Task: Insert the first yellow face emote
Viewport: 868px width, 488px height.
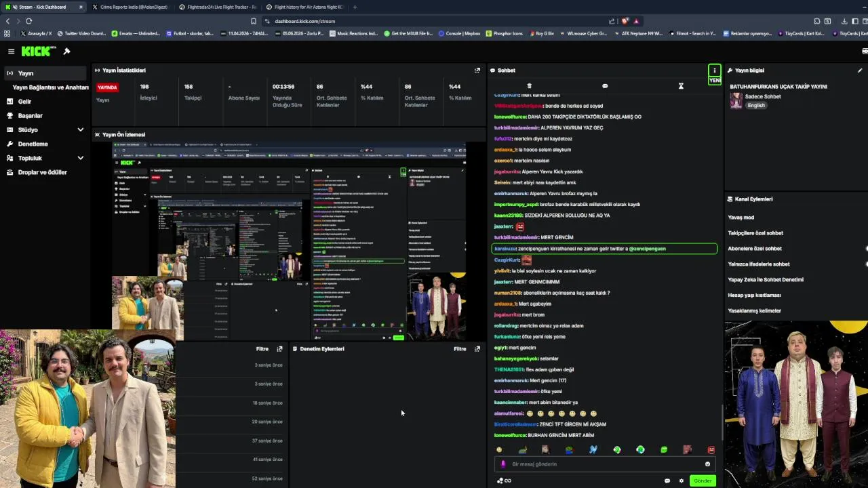Action: point(499,449)
